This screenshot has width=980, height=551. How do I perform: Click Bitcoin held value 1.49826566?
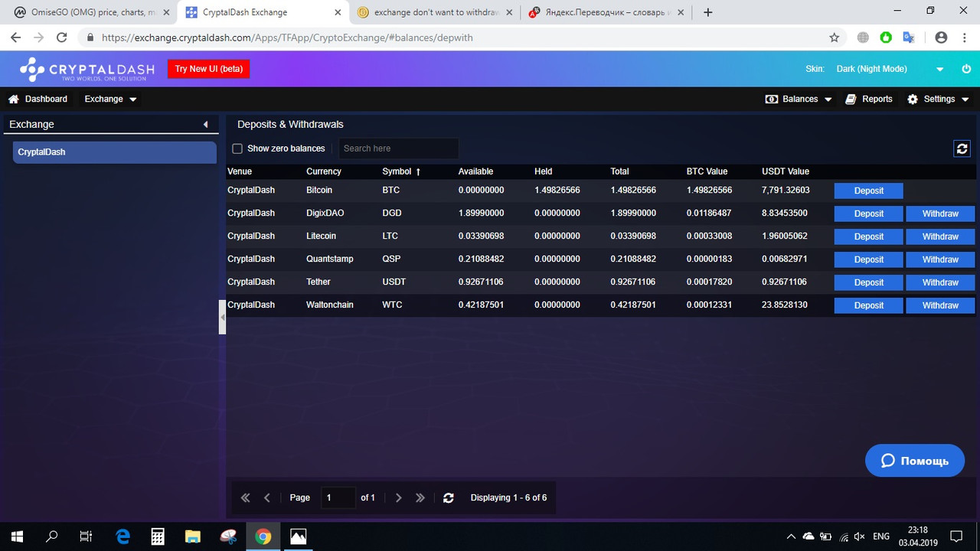[557, 190]
